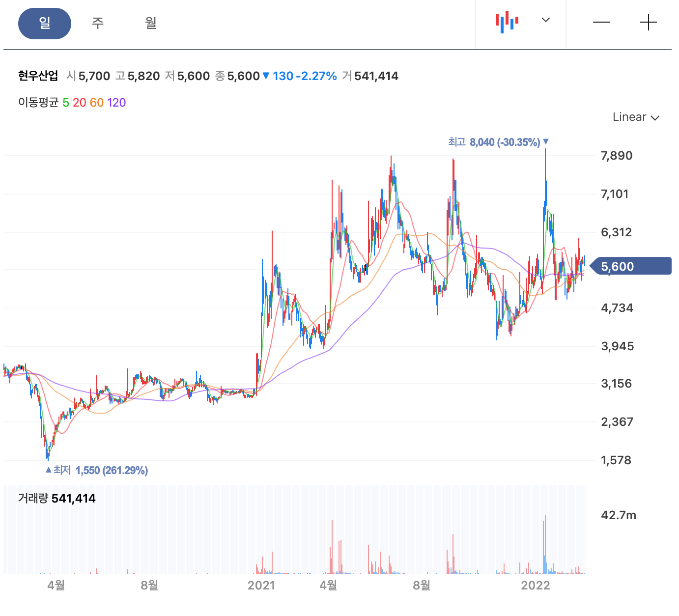Click the 3,945 price axis label
The height and width of the screenshot is (616, 679).
[x=618, y=346]
